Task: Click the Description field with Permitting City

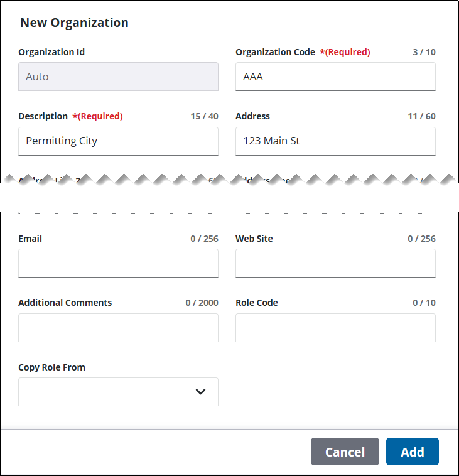Action: [x=118, y=141]
